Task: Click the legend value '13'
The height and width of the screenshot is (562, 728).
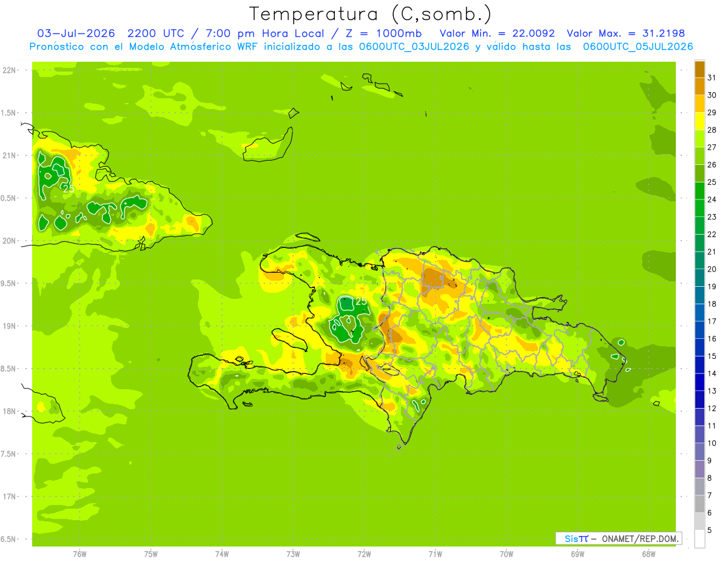Action: [712, 391]
